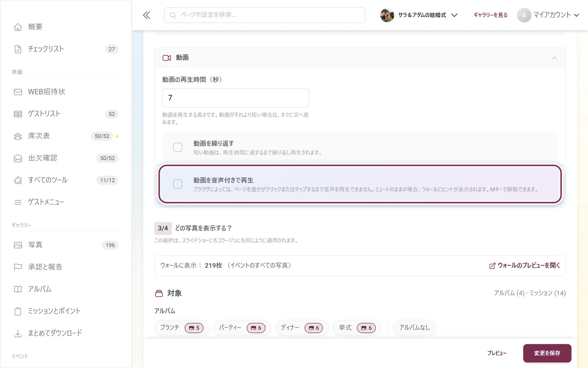Focus the ページや設定を検索 search field
This screenshot has height=368, width=588.
[x=265, y=15]
